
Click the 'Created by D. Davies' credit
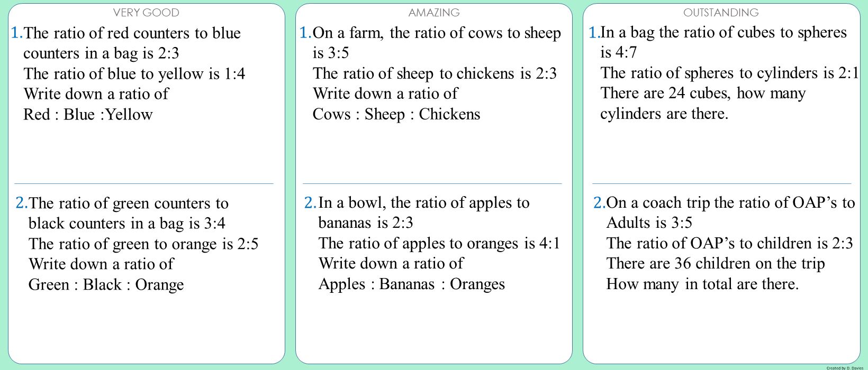(845, 368)
